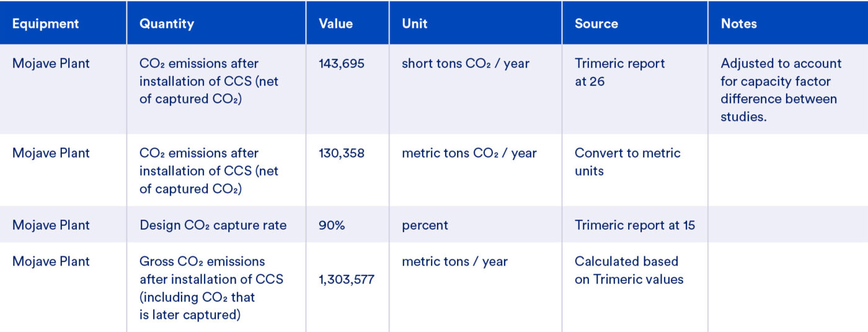
Task: Click the short tons CO₂ / year unit
Action: [466, 63]
